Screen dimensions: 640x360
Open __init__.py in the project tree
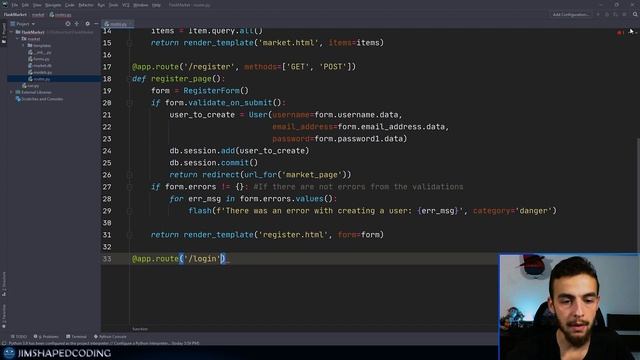tap(40, 52)
